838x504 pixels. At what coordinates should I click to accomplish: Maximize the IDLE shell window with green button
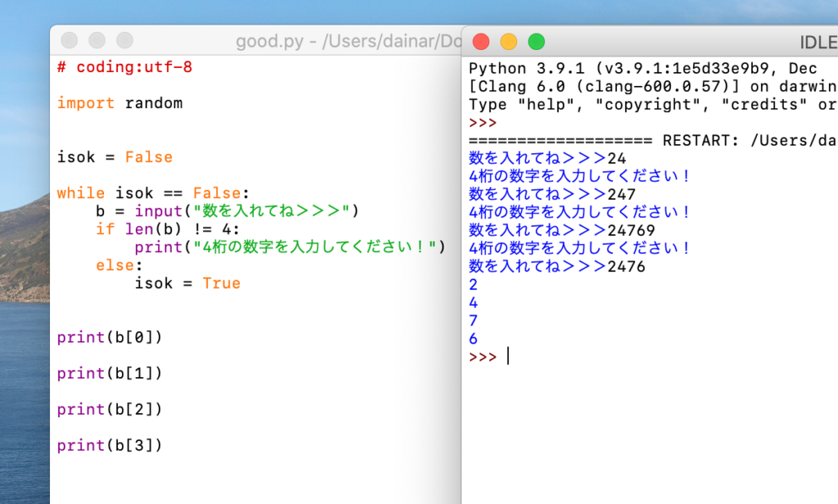(x=537, y=42)
